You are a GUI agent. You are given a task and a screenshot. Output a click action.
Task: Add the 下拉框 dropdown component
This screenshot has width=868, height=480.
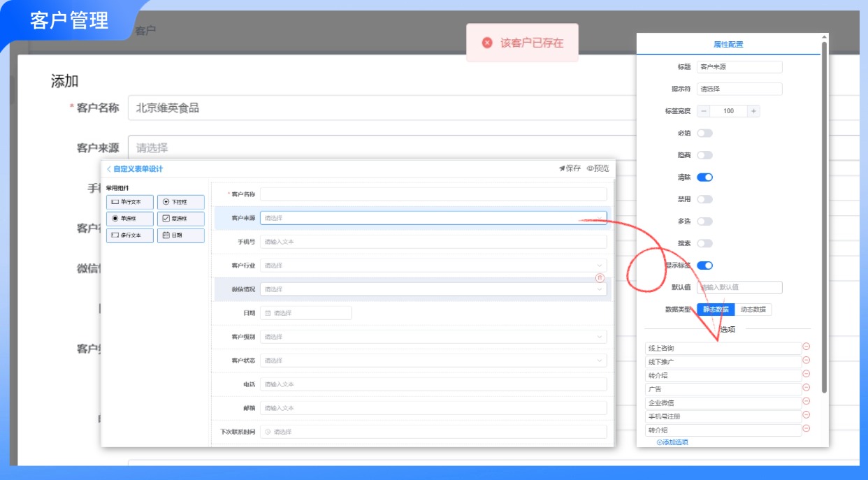pyautogui.click(x=180, y=202)
